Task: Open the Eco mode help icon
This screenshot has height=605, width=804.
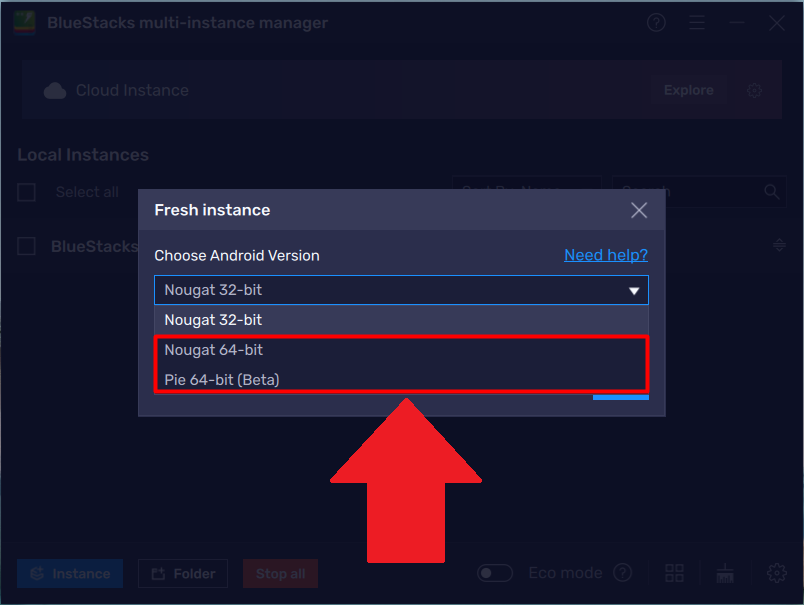Action: click(622, 573)
